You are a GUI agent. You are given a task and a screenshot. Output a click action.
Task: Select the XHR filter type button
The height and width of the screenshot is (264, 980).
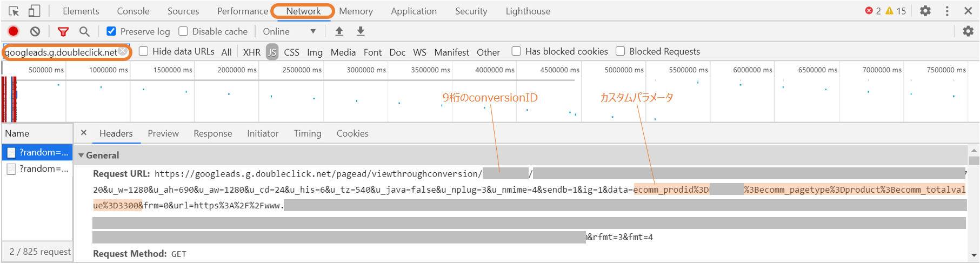tap(251, 52)
